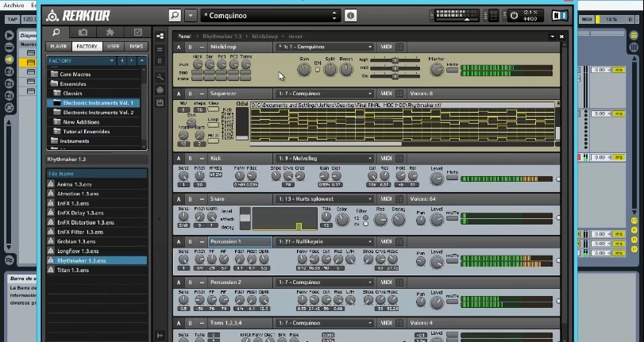Toggle the audio engine power button
Viewport: 644px width, 342px height.
tap(514, 16)
